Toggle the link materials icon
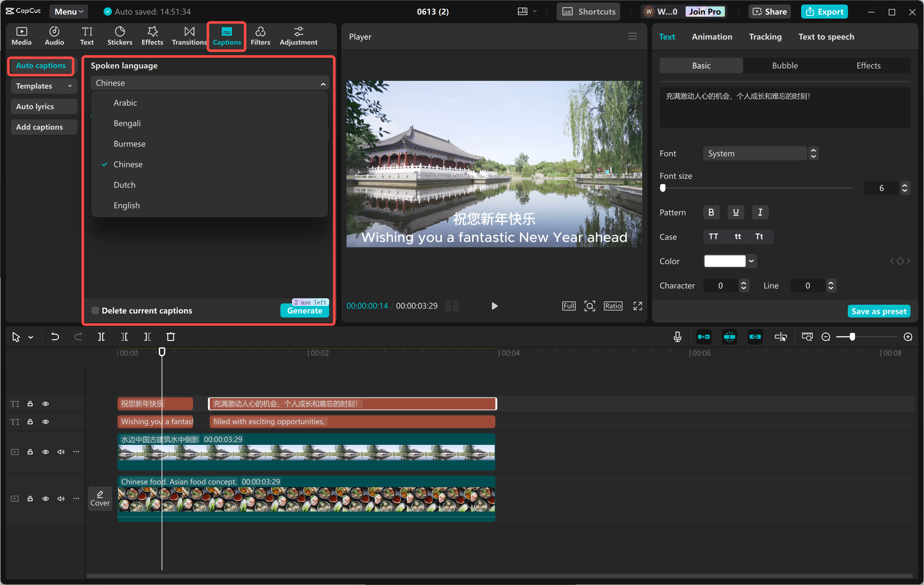Screen dimensions: 924x585 click(755, 336)
